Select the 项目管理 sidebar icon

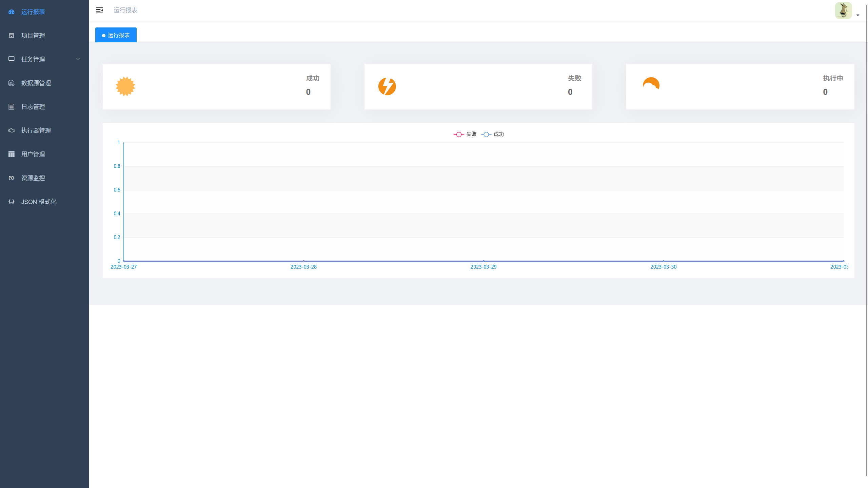pyautogui.click(x=11, y=36)
